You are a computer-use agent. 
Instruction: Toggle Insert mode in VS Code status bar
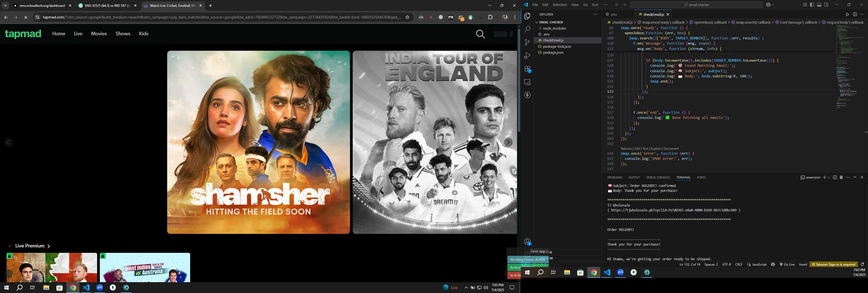click(803, 264)
